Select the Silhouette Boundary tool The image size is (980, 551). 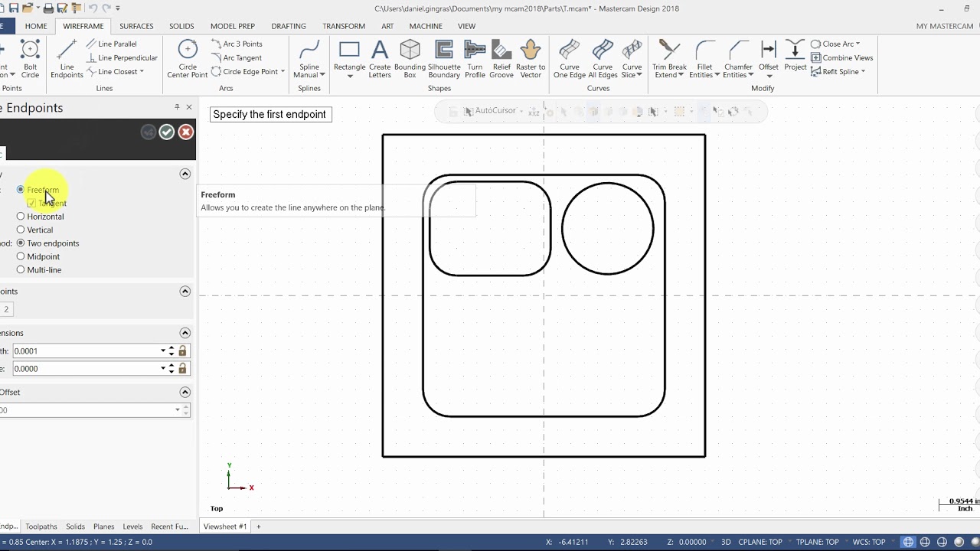(x=444, y=59)
